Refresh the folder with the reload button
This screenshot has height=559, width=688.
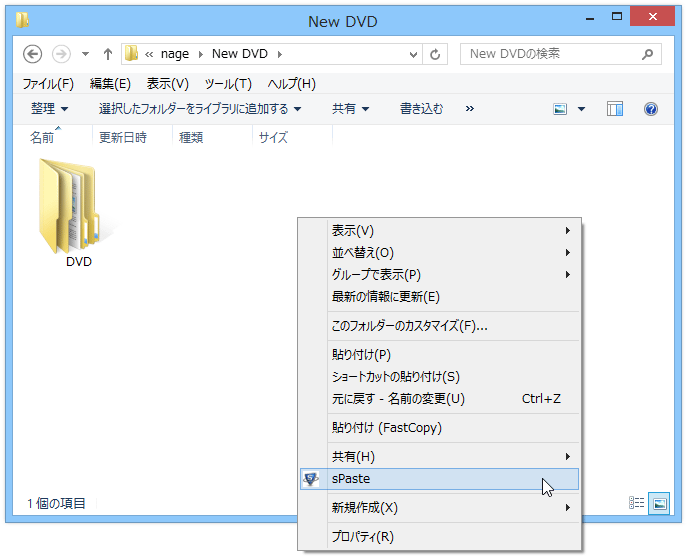(435, 54)
